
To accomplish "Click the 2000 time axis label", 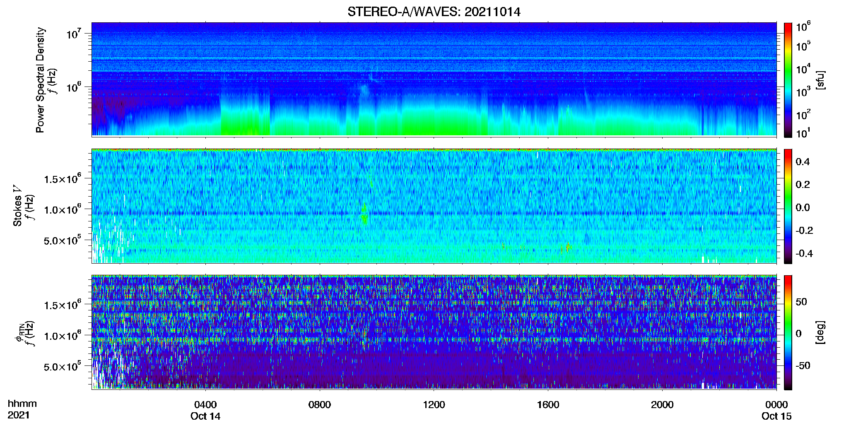I will [662, 405].
